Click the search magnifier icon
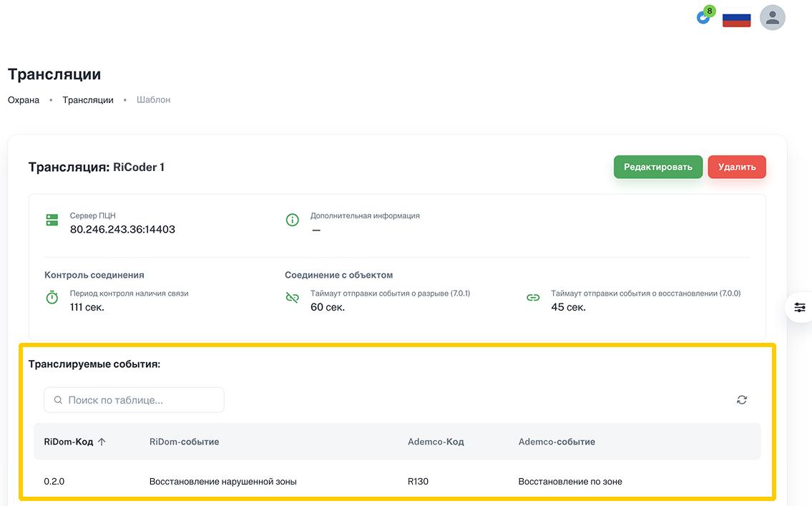812x506 pixels. 58,400
